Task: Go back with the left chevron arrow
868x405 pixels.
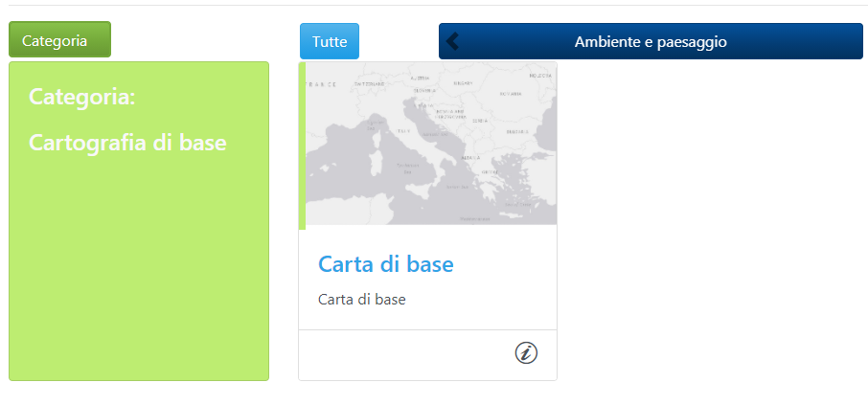Action: tap(452, 41)
